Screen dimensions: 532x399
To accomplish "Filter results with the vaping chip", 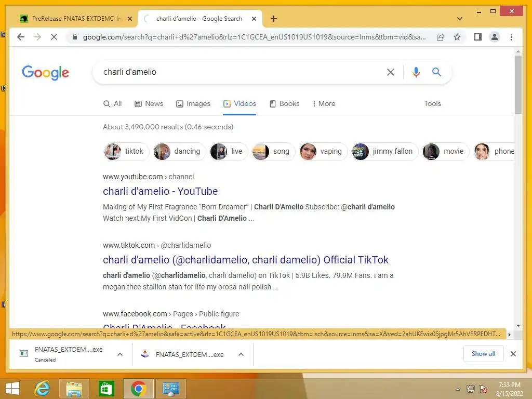I will click(323, 151).
